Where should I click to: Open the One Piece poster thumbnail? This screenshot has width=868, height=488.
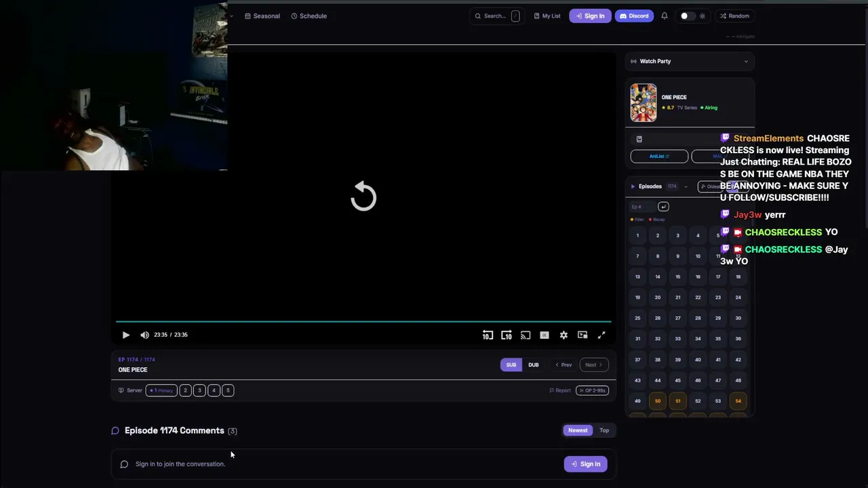point(644,102)
